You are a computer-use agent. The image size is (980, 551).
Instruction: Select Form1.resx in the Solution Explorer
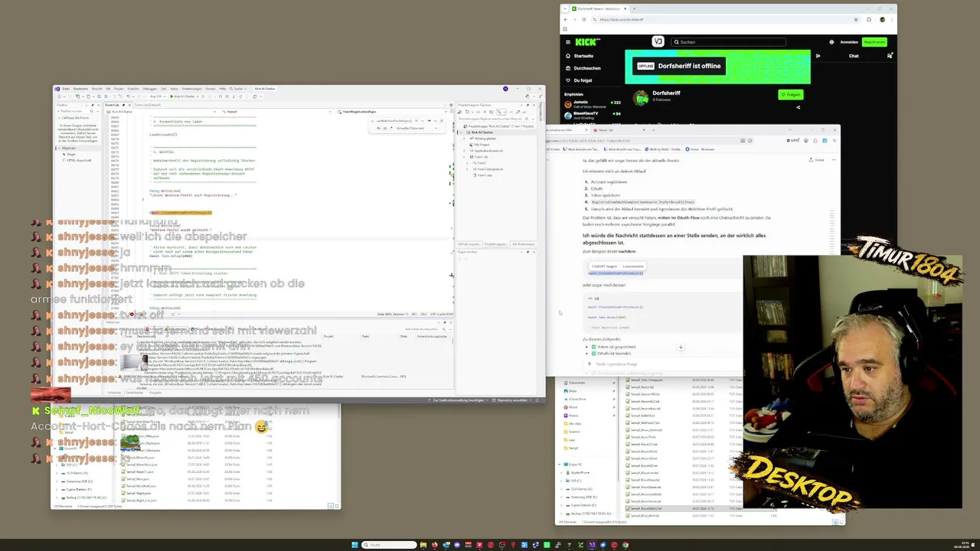[x=484, y=175]
